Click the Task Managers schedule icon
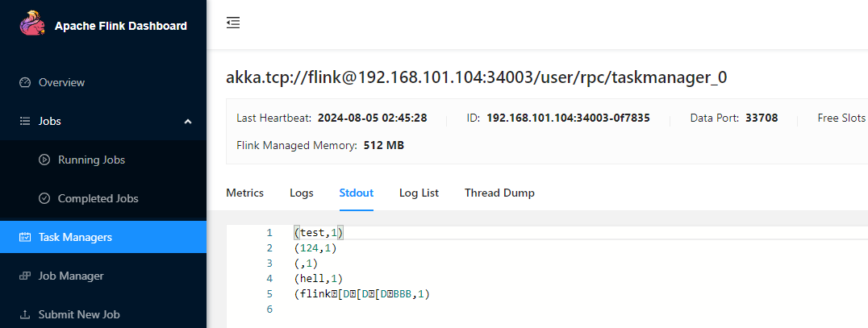Image resolution: width=868 pixels, height=328 pixels. click(24, 237)
